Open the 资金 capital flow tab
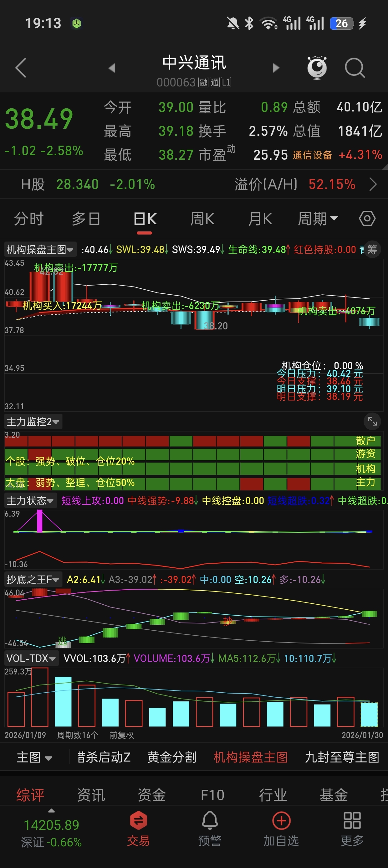This screenshot has height=868, width=388. [151, 795]
